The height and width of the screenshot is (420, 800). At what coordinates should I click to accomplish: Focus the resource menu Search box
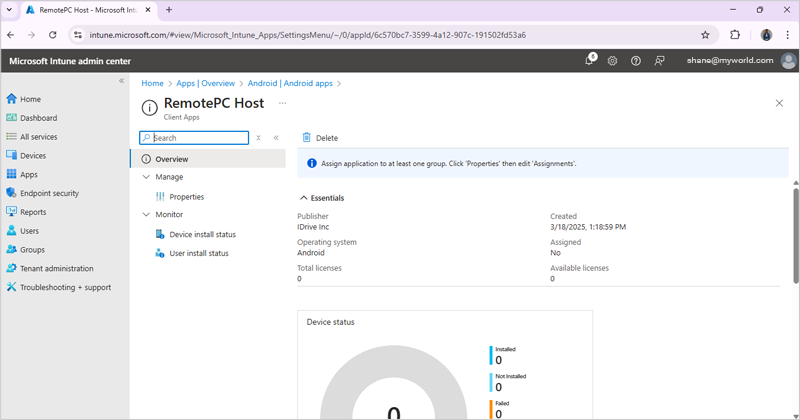tap(198, 138)
